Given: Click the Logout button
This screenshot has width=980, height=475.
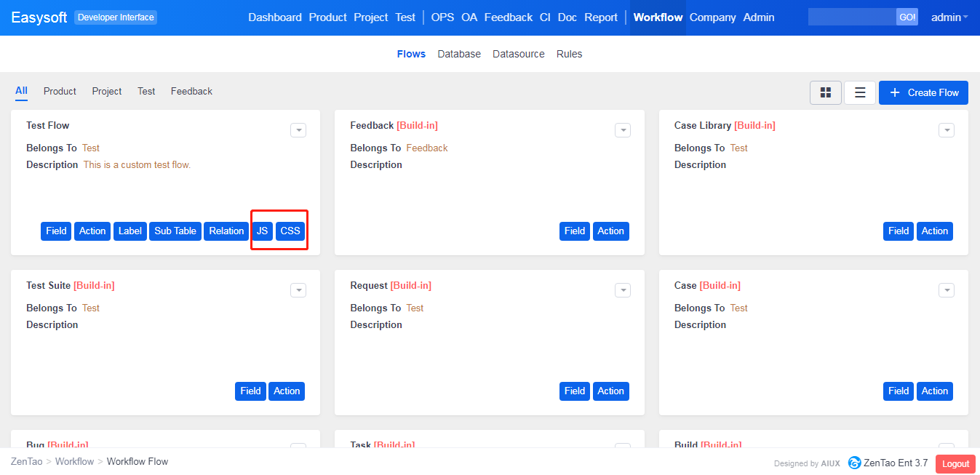Looking at the screenshot, I should click(955, 463).
